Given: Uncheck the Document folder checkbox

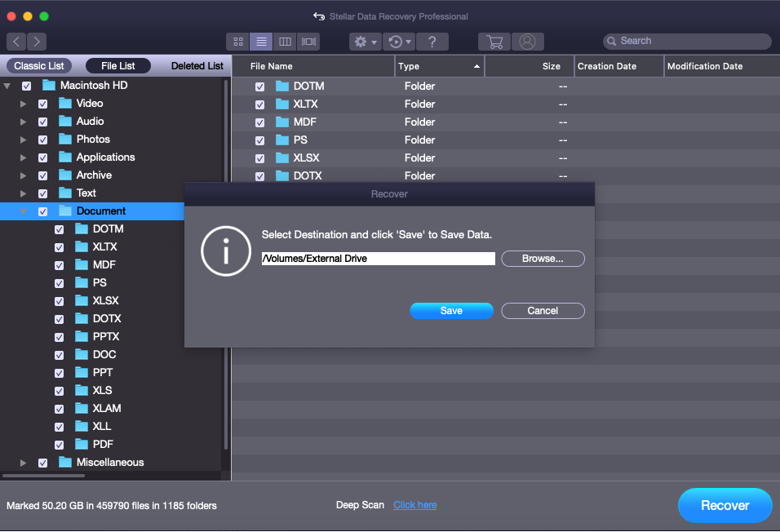Looking at the screenshot, I should pos(42,211).
